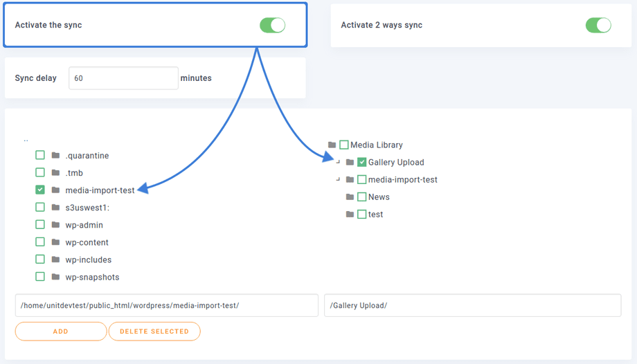This screenshot has width=637, height=364.
Task: Click the Media Library root folder icon
Action: click(332, 145)
